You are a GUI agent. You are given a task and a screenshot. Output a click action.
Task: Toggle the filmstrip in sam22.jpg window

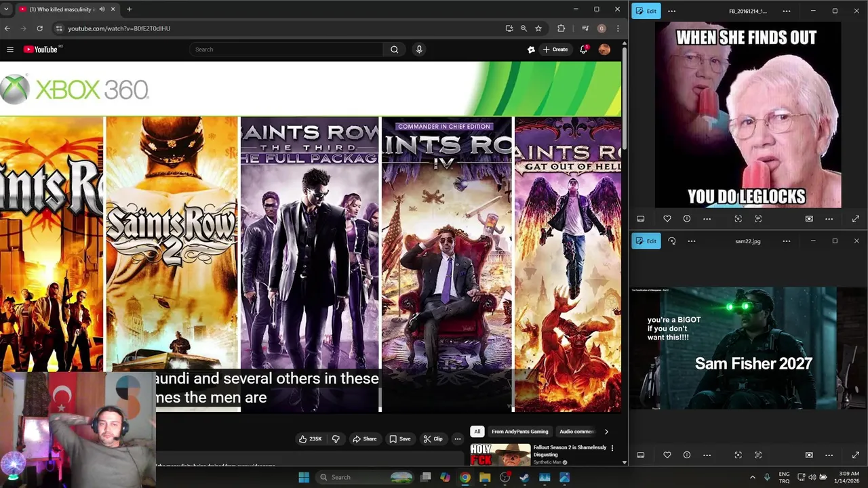point(640,455)
